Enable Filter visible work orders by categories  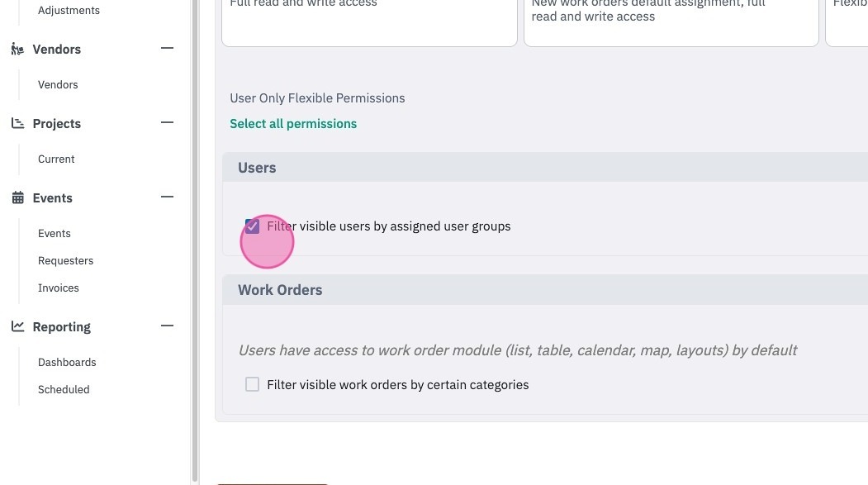[x=252, y=384]
